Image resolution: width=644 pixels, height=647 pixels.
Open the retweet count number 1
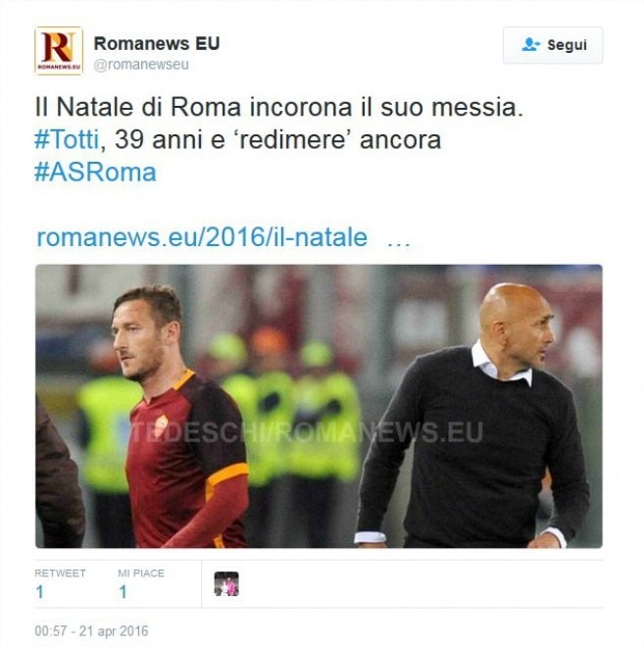tap(39, 592)
